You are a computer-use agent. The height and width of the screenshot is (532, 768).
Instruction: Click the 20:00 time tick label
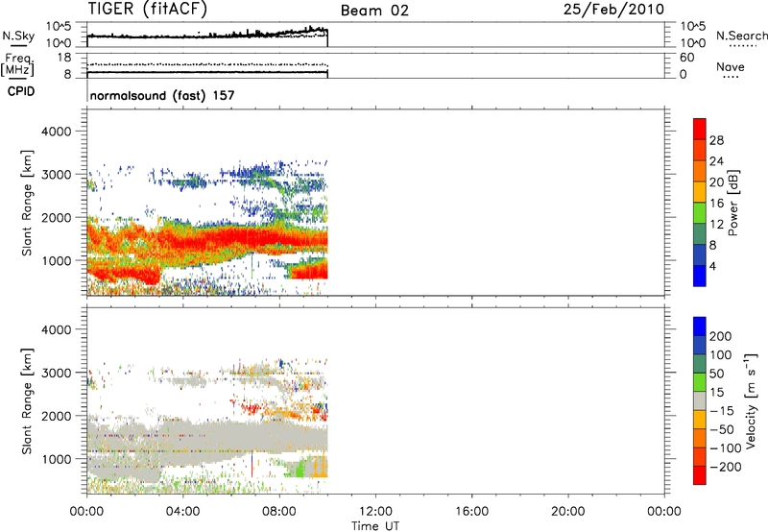[567, 512]
